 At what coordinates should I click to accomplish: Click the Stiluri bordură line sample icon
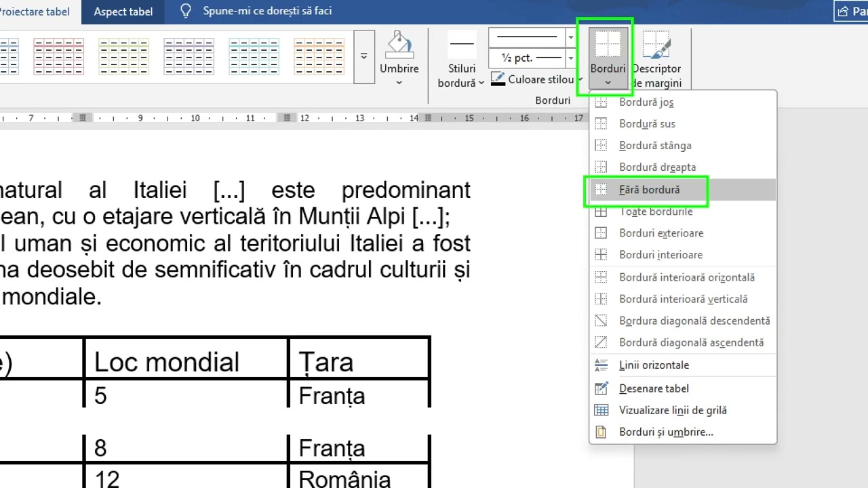pyautogui.click(x=462, y=45)
